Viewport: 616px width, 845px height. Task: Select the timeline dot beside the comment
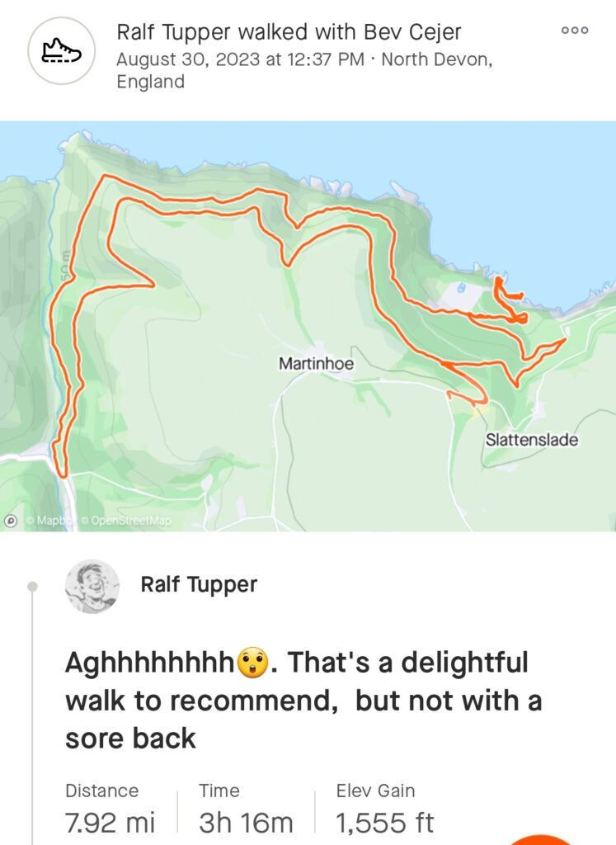coord(32,587)
